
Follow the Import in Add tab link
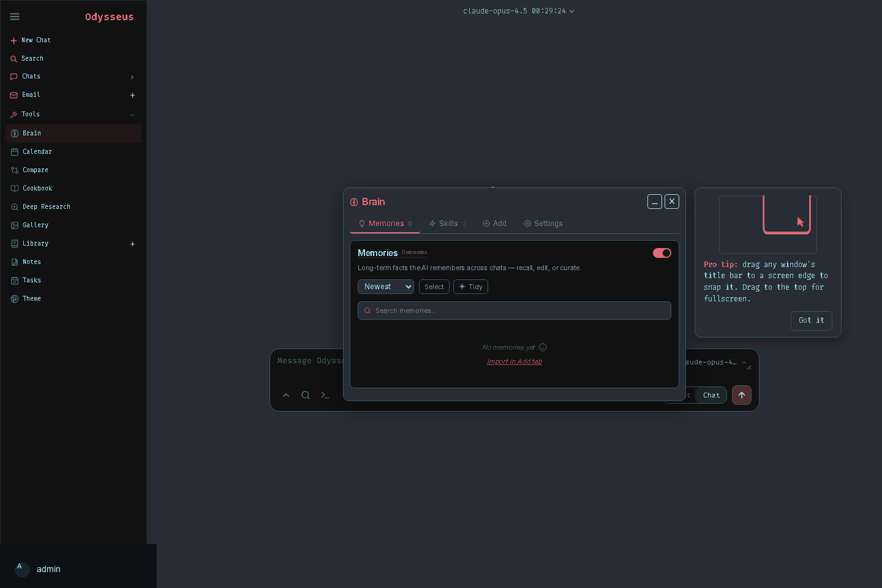(514, 361)
